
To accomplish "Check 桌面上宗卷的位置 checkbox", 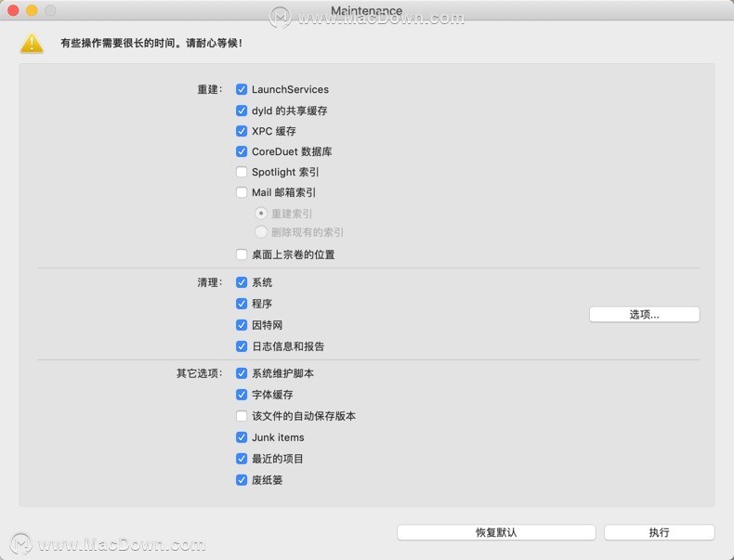I will pos(242,254).
